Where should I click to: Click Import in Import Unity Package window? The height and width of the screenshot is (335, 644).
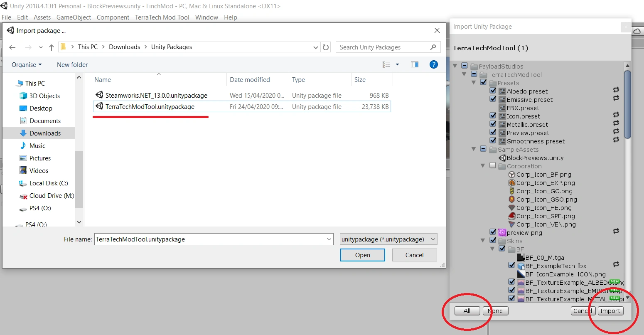point(610,311)
